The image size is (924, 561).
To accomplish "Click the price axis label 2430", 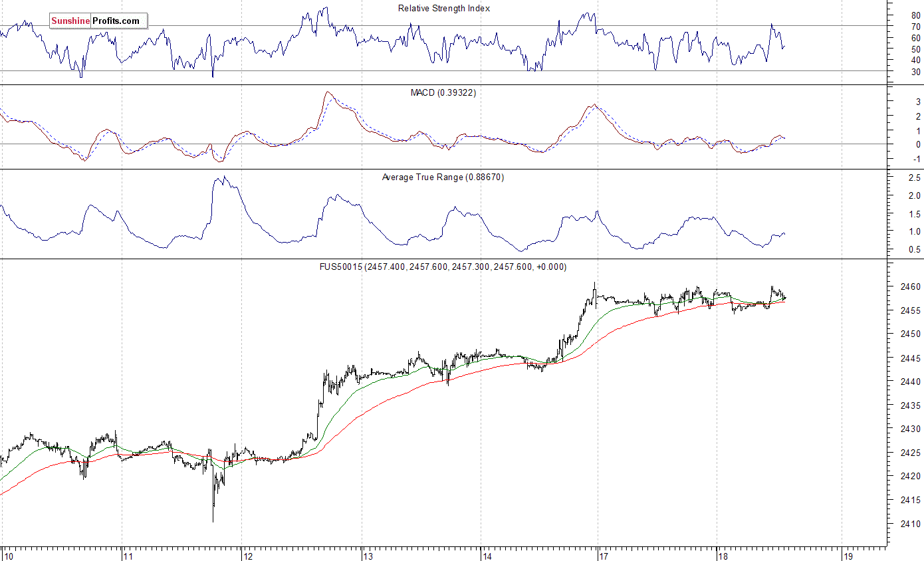I will 911,429.
